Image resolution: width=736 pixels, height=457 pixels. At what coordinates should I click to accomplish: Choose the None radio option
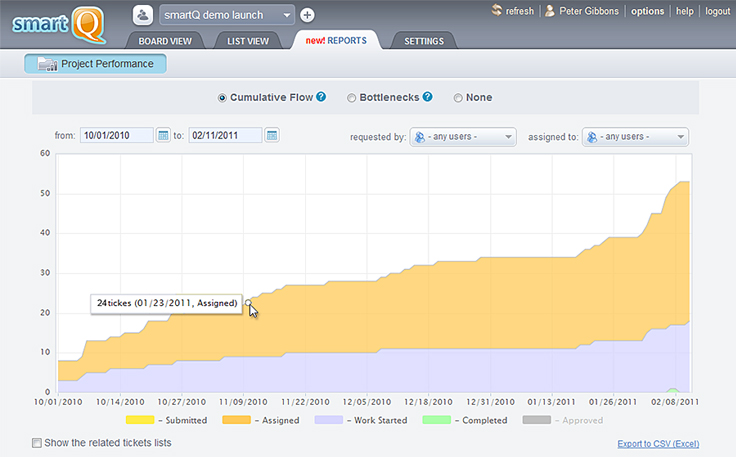coord(458,98)
